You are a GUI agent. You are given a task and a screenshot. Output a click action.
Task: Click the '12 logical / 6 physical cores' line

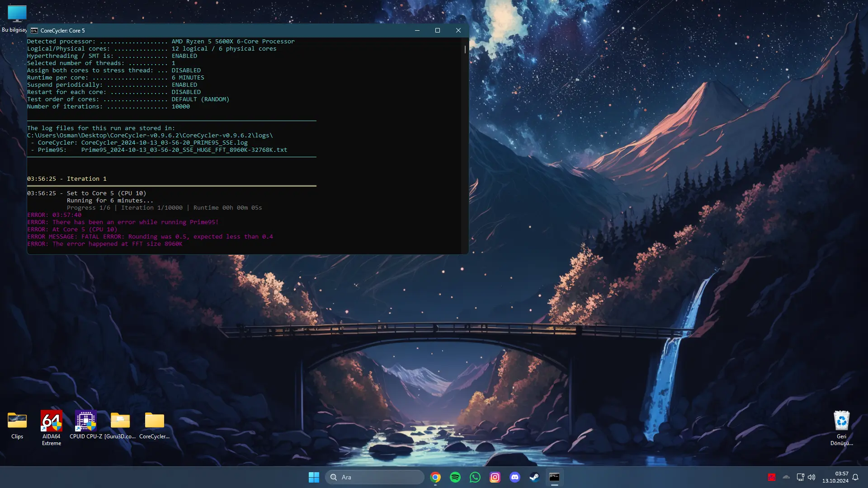point(152,49)
